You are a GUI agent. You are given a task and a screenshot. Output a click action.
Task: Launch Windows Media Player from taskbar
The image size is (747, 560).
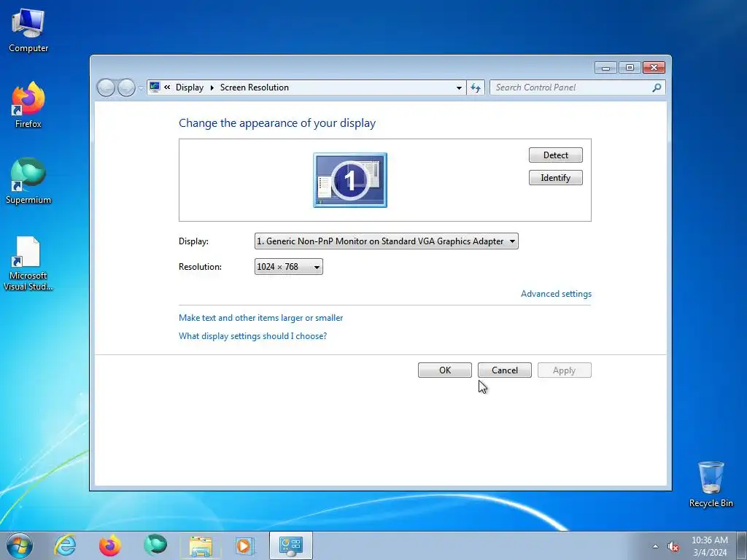245,545
